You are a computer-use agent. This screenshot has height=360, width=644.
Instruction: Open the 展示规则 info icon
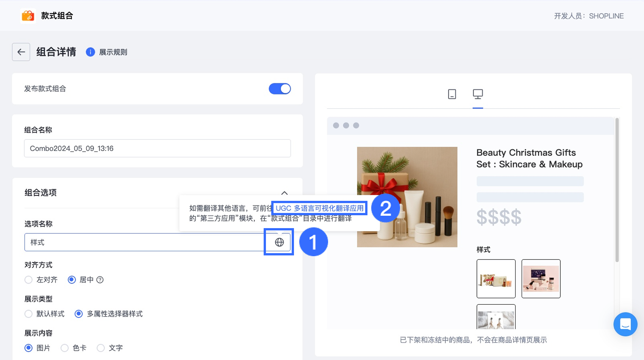pyautogui.click(x=90, y=52)
